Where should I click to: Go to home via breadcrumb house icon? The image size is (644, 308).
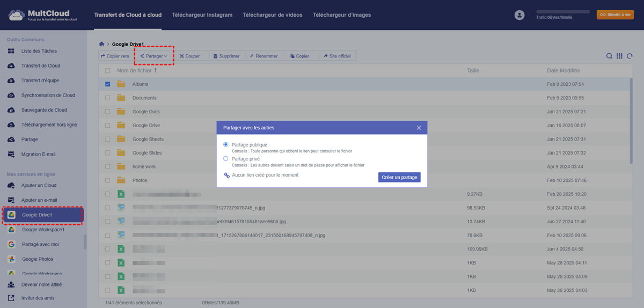(101, 44)
